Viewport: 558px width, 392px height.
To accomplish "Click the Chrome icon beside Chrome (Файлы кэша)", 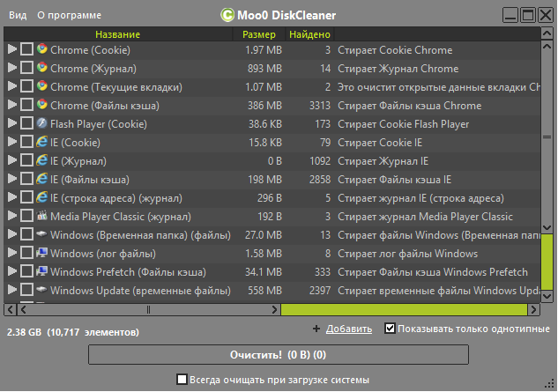I will click(x=42, y=104).
